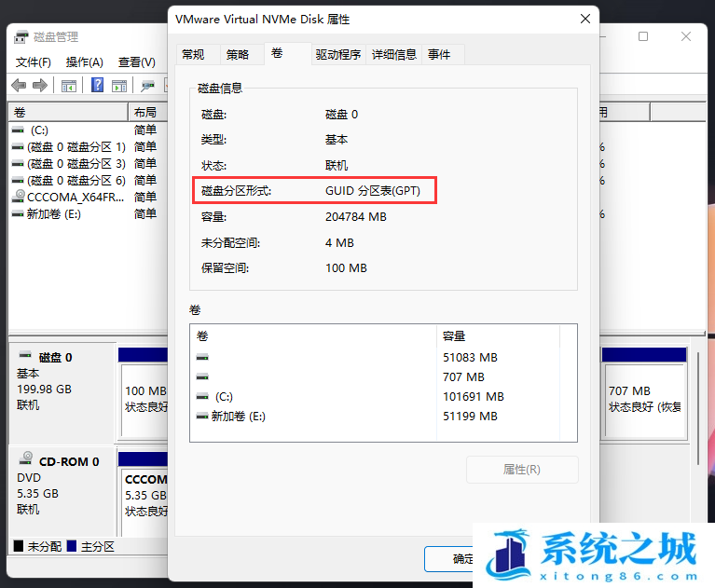Click the Disk Management title bar app icon
This screenshot has height=588, width=715.
point(21,37)
